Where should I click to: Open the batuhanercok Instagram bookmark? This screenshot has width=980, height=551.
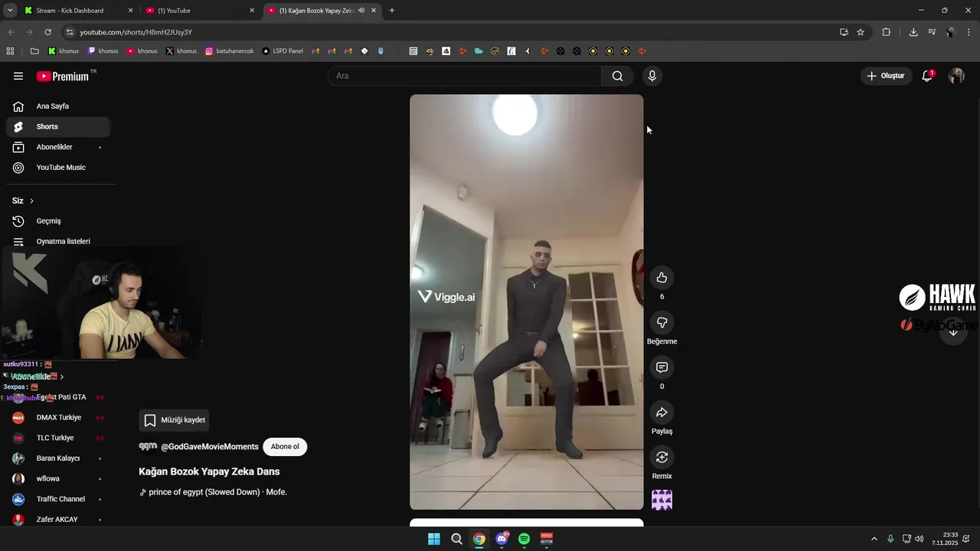click(230, 51)
